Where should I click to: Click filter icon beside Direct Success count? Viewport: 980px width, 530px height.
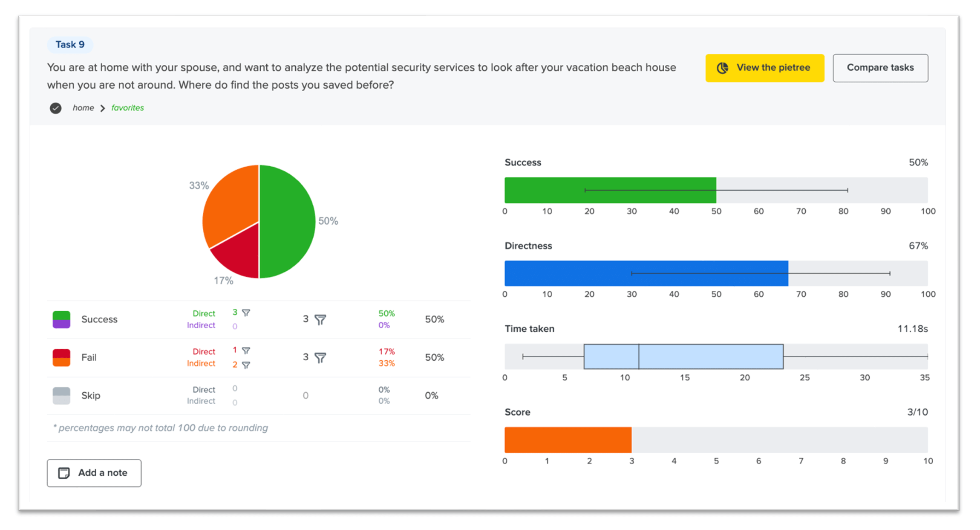pos(246,313)
